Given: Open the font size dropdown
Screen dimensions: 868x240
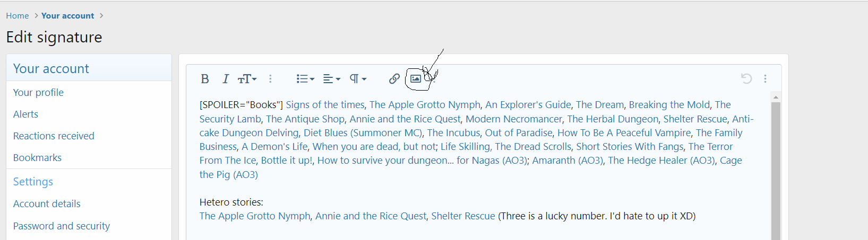Looking at the screenshot, I should [247, 79].
